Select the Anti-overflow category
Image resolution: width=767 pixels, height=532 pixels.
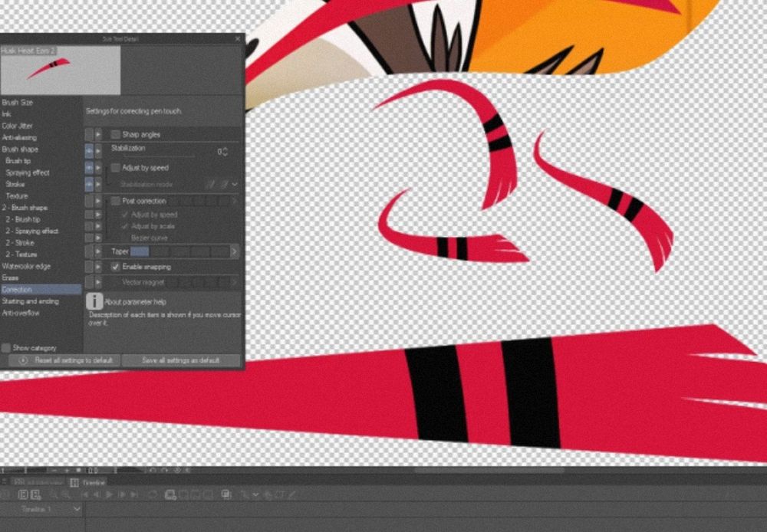21,313
